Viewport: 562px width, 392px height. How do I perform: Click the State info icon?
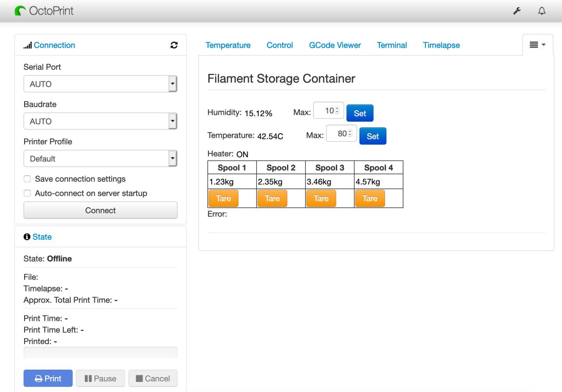pos(27,237)
